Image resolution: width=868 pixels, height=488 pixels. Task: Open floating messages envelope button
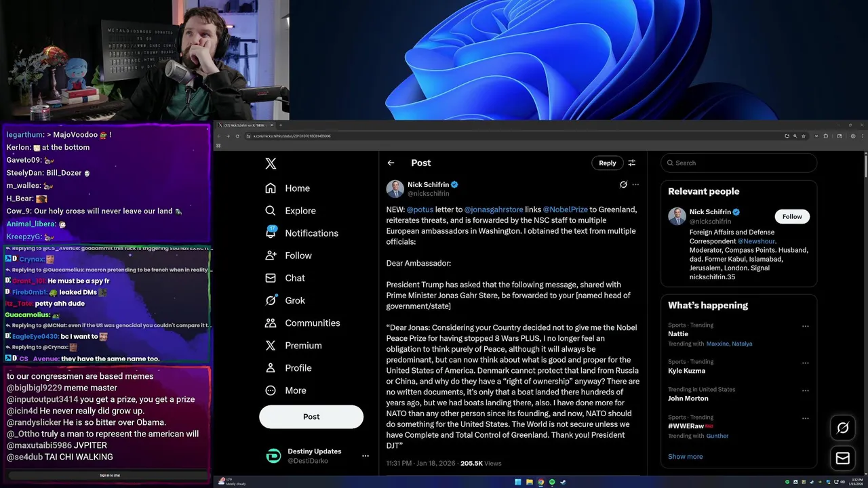[x=843, y=459]
